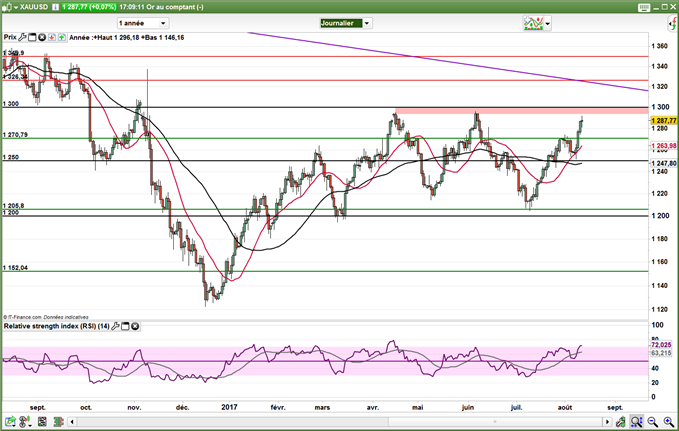
Task: Click the 'Relative strength index (RSI) (14)' label
Action: pos(56,326)
